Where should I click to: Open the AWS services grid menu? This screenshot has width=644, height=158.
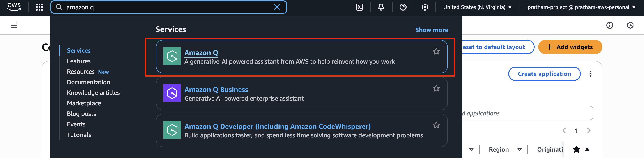(39, 7)
